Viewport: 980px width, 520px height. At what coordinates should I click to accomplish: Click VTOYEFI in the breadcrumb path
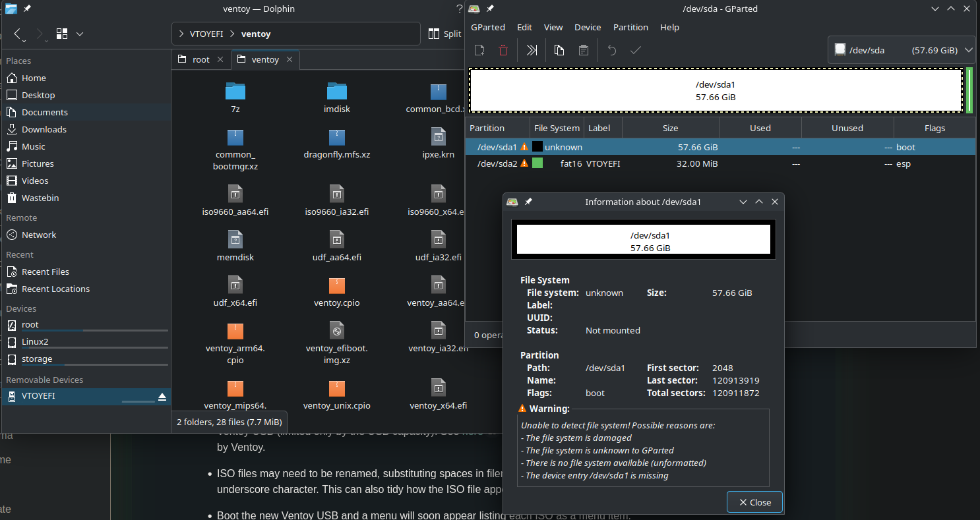[x=205, y=34]
